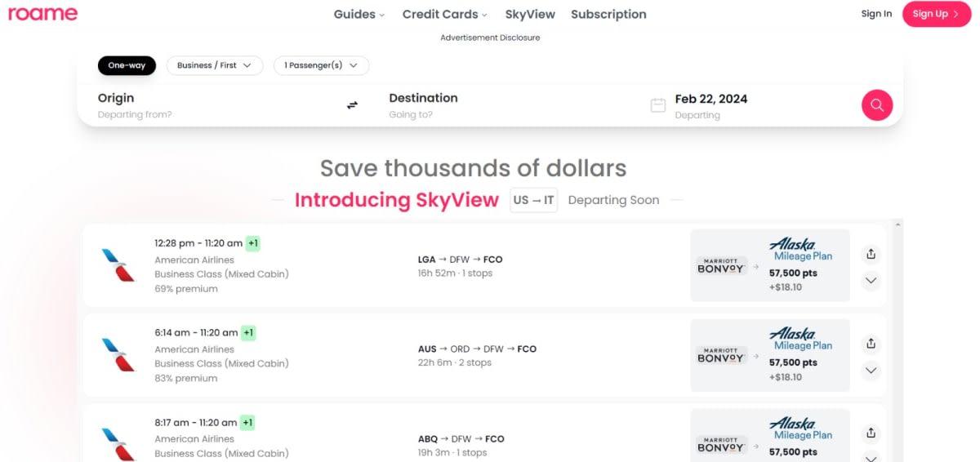Open the Credit Cards menu
The image size is (980, 462).
(x=444, y=14)
